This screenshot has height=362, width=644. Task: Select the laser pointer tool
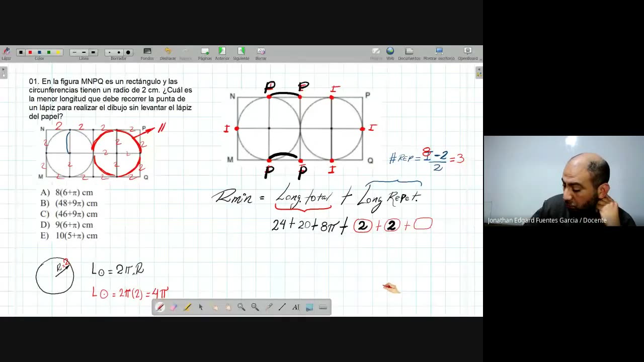click(269, 307)
